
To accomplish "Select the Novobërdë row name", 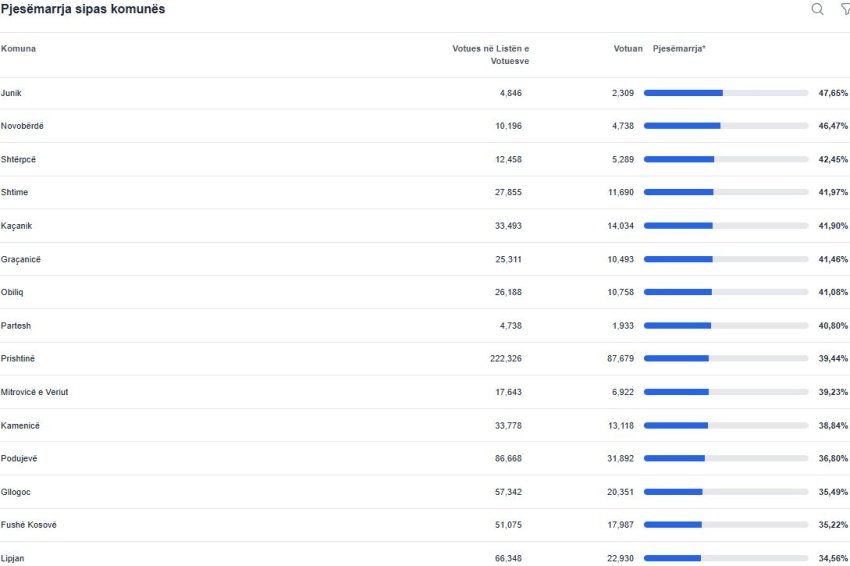I will pos(22,126).
